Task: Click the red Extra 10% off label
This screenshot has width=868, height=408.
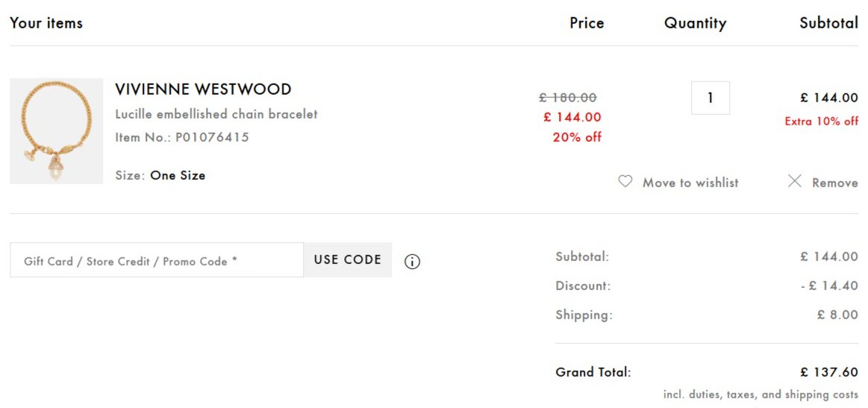Action: 821,121
